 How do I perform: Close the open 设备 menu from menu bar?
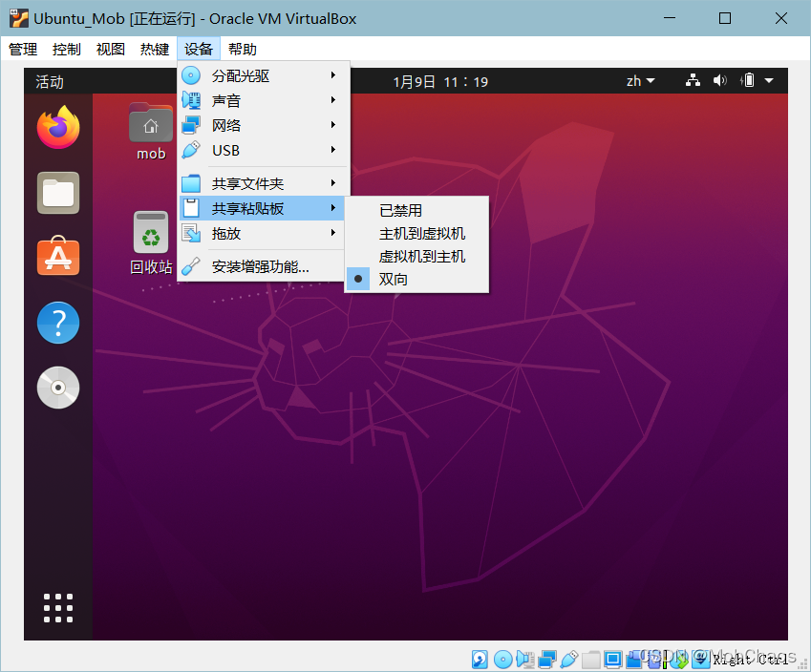pyautogui.click(x=199, y=49)
